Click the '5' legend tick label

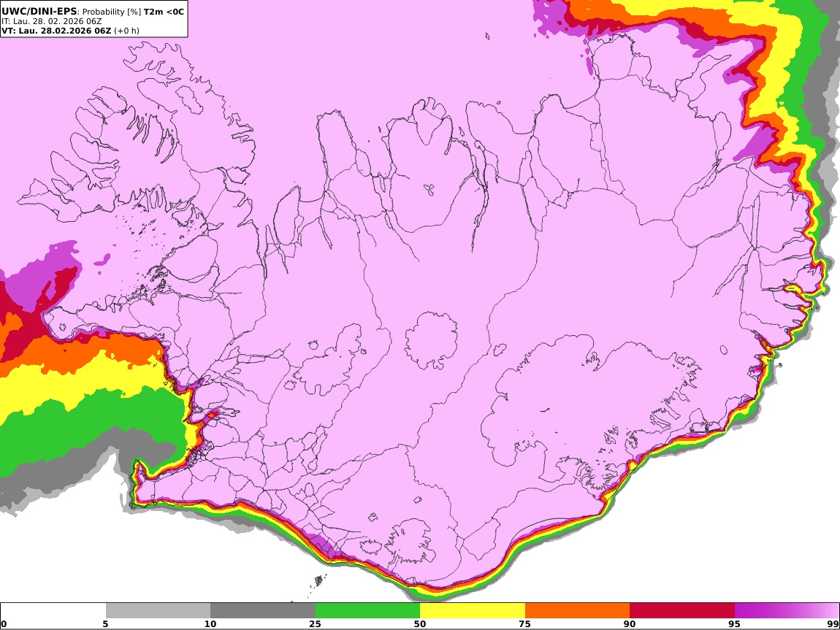click(105, 624)
